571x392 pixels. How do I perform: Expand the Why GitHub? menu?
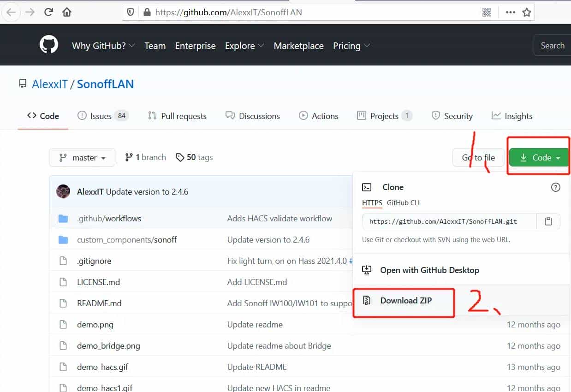click(x=103, y=46)
